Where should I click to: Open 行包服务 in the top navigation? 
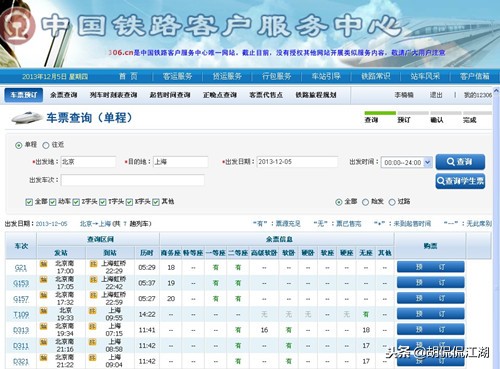[276, 76]
